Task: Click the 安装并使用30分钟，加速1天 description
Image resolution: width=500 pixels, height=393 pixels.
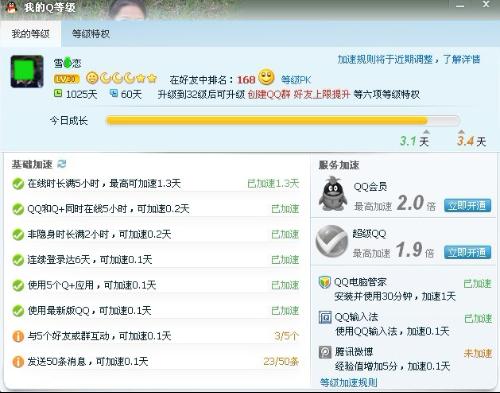Action: (395, 296)
